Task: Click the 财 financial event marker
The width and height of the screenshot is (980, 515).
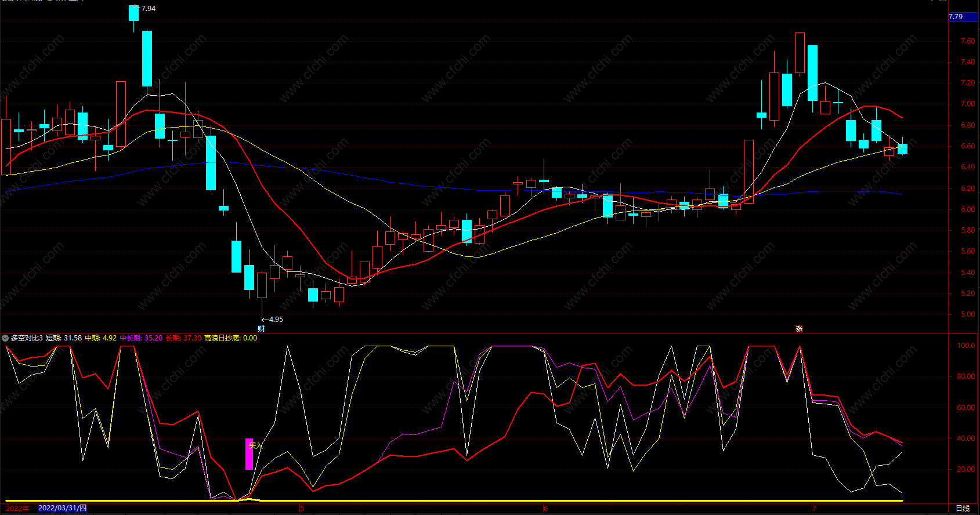Action: (261, 329)
